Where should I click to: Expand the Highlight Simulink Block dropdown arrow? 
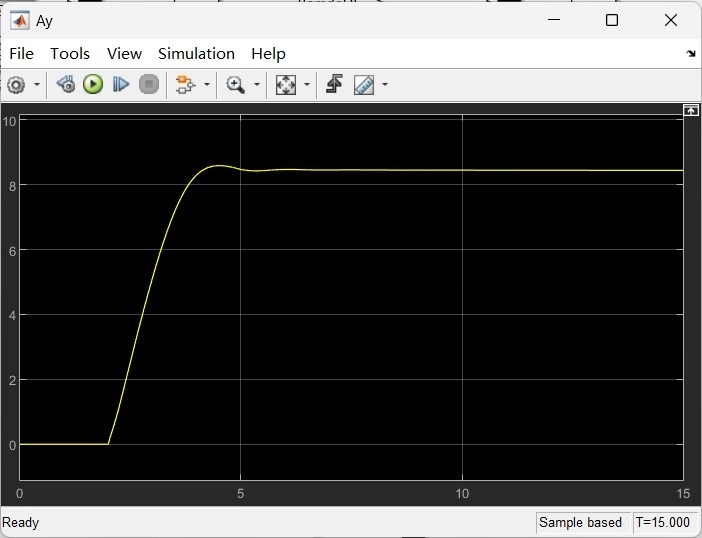click(206, 84)
